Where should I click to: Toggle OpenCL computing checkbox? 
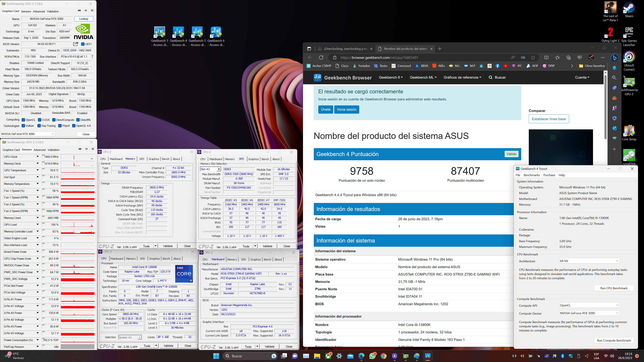[23, 120]
